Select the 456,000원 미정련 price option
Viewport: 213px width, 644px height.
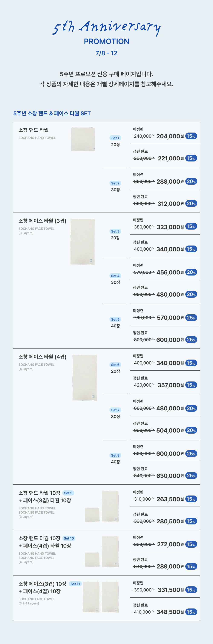click(x=170, y=272)
